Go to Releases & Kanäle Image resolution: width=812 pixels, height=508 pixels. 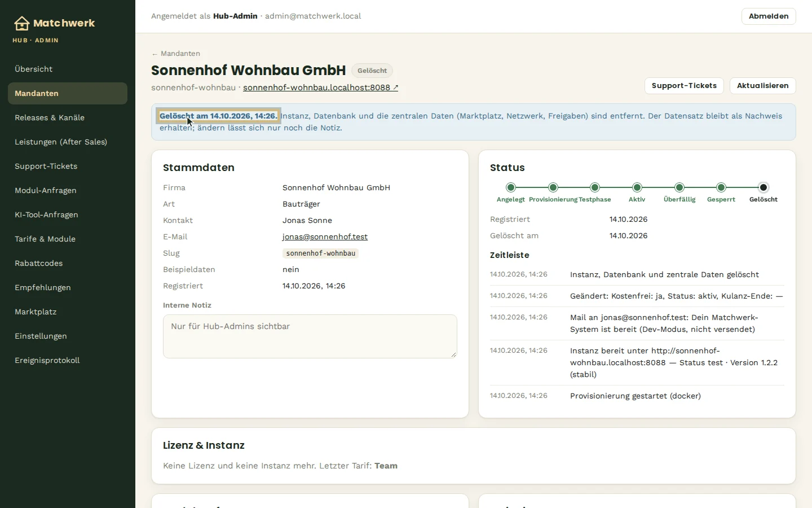pyautogui.click(x=68, y=117)
